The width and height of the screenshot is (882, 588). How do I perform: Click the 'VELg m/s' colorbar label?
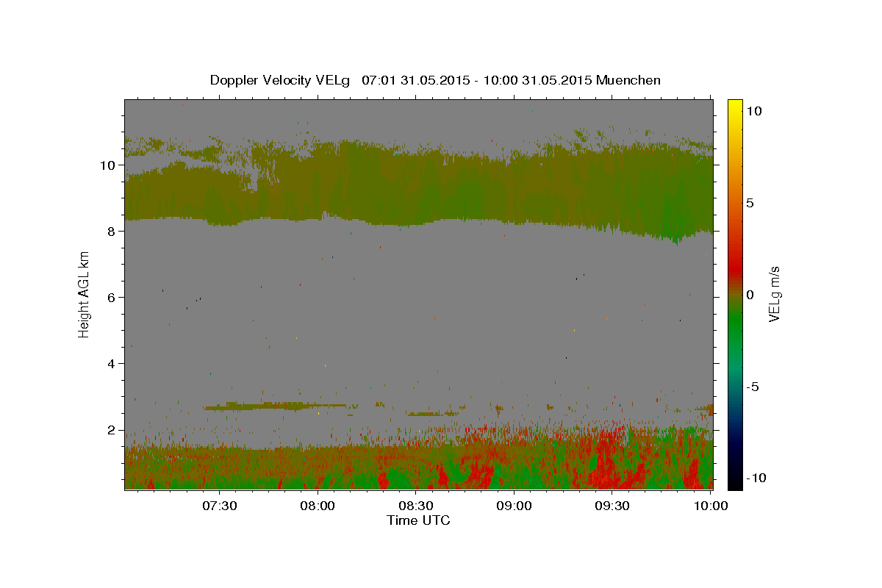(x=774, y=294)
